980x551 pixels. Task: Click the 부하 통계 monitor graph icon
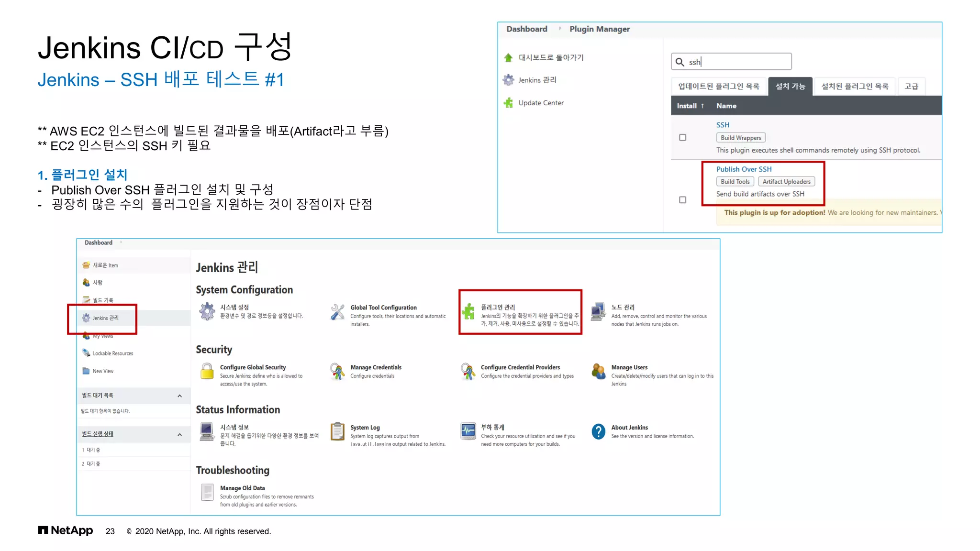click(468, 431)
